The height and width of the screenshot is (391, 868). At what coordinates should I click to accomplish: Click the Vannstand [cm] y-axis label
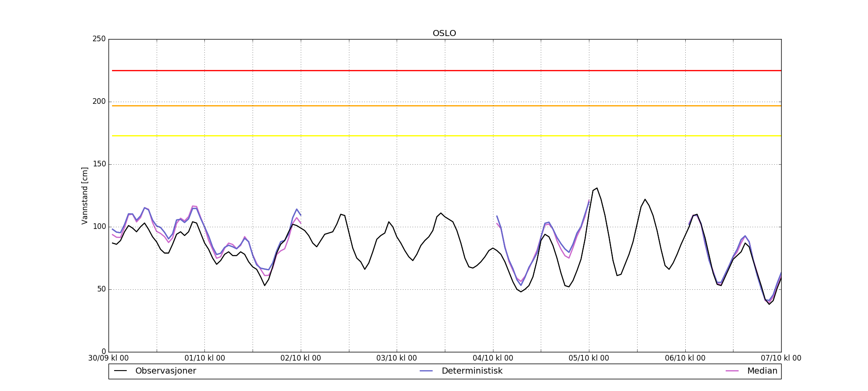tap(85, 196)
